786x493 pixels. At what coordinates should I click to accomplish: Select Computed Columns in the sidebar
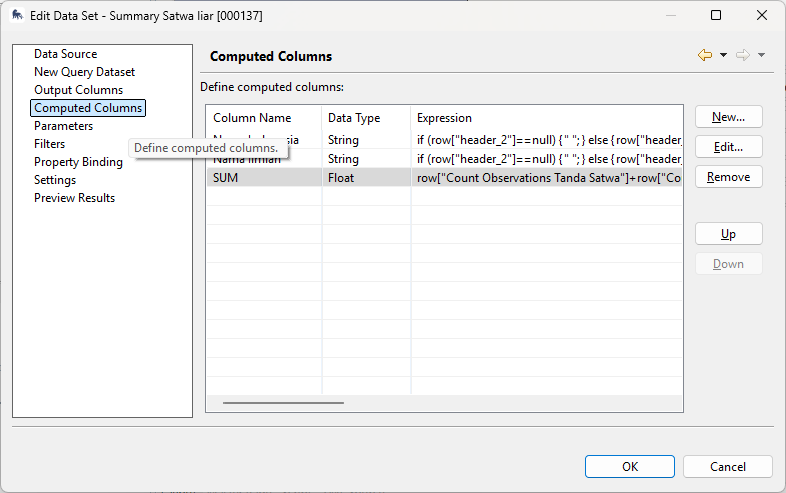[x=88, y=108]
